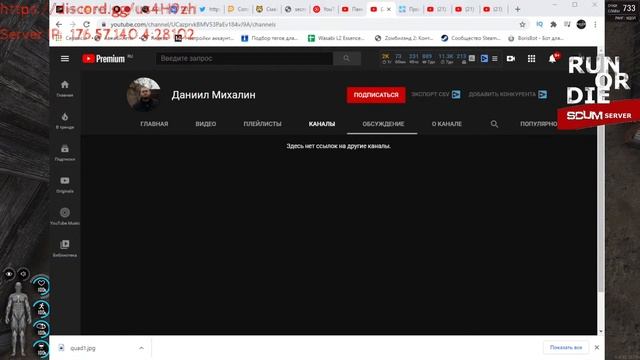Image resolution: width=640 pixels, height=360 pixels.
Task: Open the Wasabi L2 Essence bookmark
Action: pos(336,38)
